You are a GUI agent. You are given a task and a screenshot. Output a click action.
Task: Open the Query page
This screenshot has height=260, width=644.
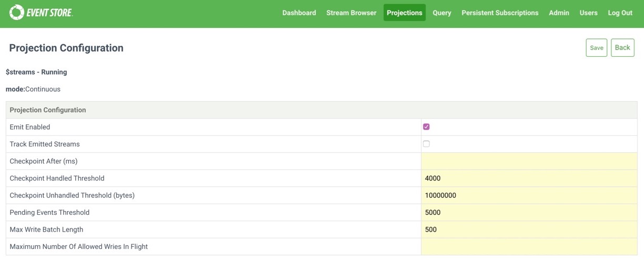441,13
